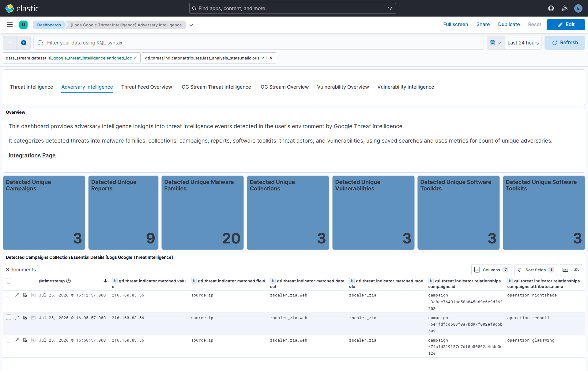588x371 pixels.
Task: Go to IOC Stream Threat Intelligence tab
Action: click(216, 87)
